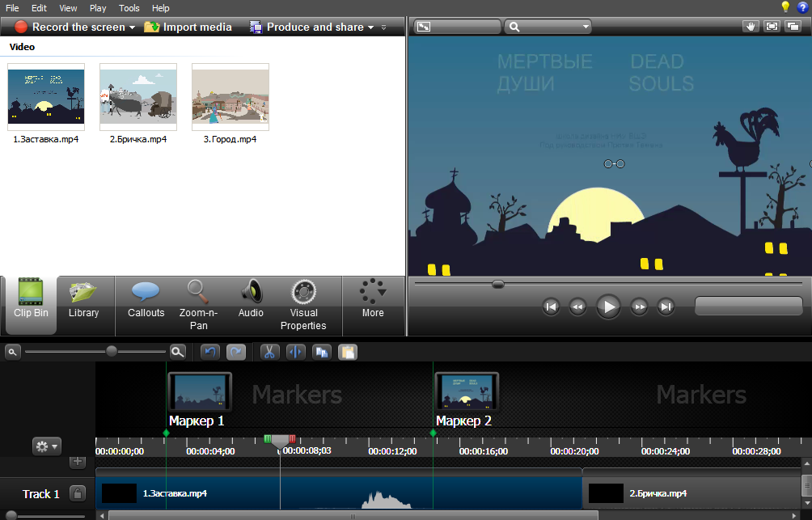
Task: Open preview zoom level dropdown
Action: (x=548, y=27)
